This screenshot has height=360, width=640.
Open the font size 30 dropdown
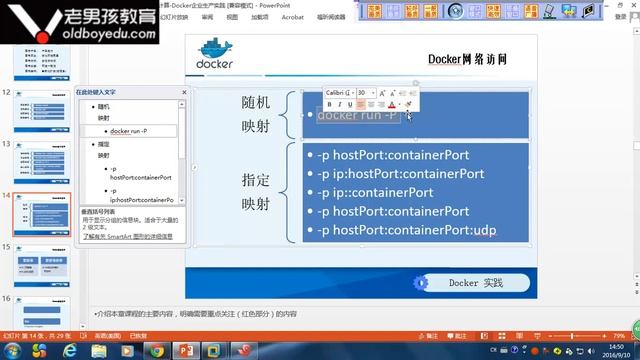click(373, 93)
